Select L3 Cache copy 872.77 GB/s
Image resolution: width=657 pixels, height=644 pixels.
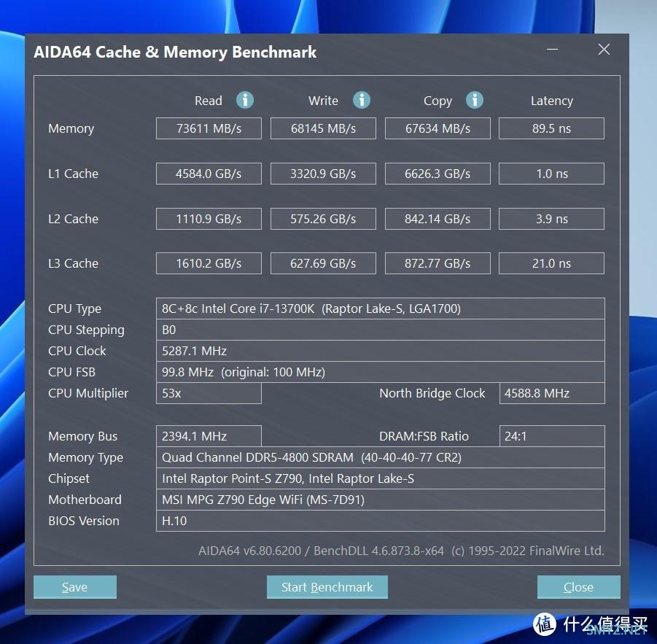438,263
